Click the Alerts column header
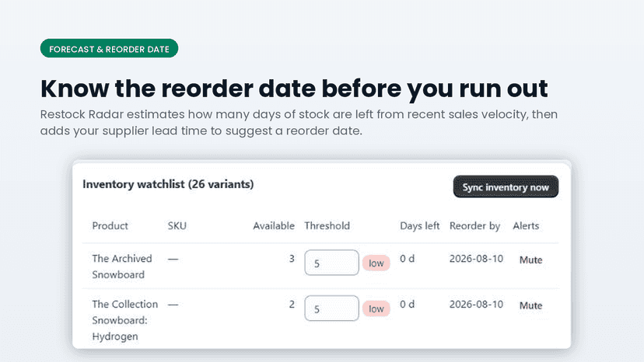This screenshot has height=362, width=644. 526,226
